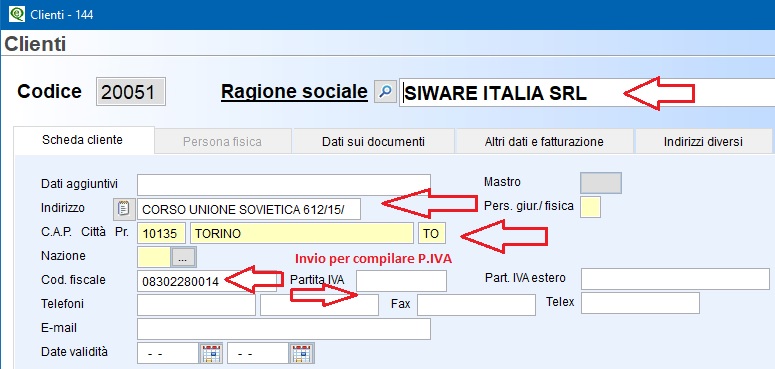Image resolution: width=775 pixels, height=369 pixels.
Task: Click the magnifier search icon beside Ragione sociale
Action: (x=385, y=92)
